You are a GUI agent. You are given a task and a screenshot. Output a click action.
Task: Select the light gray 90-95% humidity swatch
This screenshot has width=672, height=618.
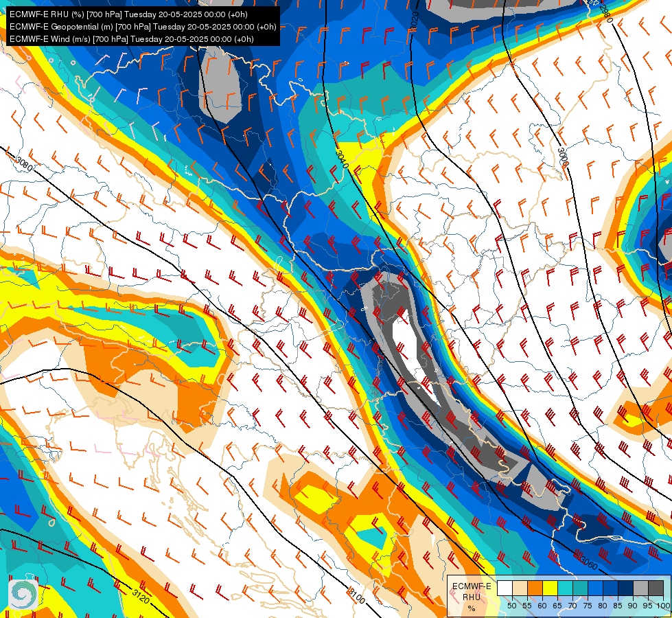point(640,588)
